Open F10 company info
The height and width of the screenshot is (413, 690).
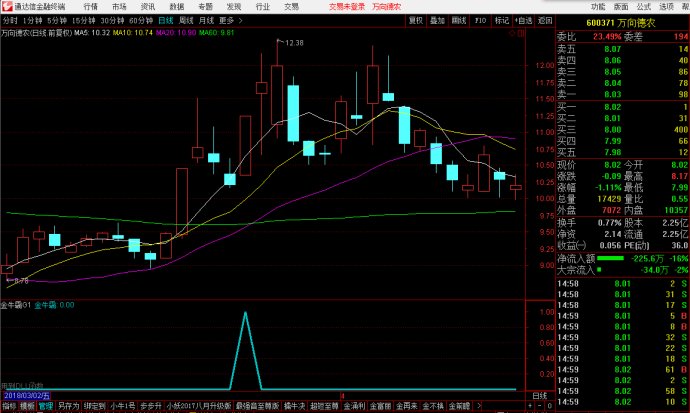coord(480,20)
